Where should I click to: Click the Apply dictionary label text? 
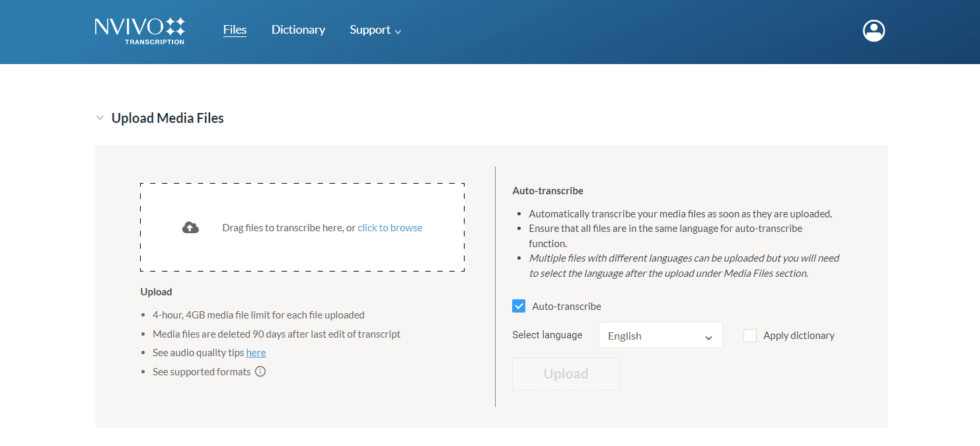click(x=798, y=336)
